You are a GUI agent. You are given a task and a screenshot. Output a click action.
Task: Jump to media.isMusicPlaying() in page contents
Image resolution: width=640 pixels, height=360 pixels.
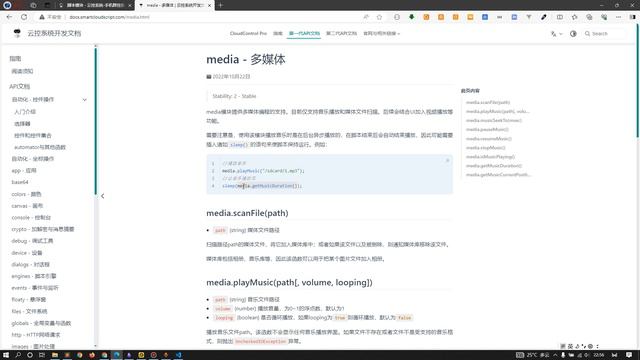point(491,157)
